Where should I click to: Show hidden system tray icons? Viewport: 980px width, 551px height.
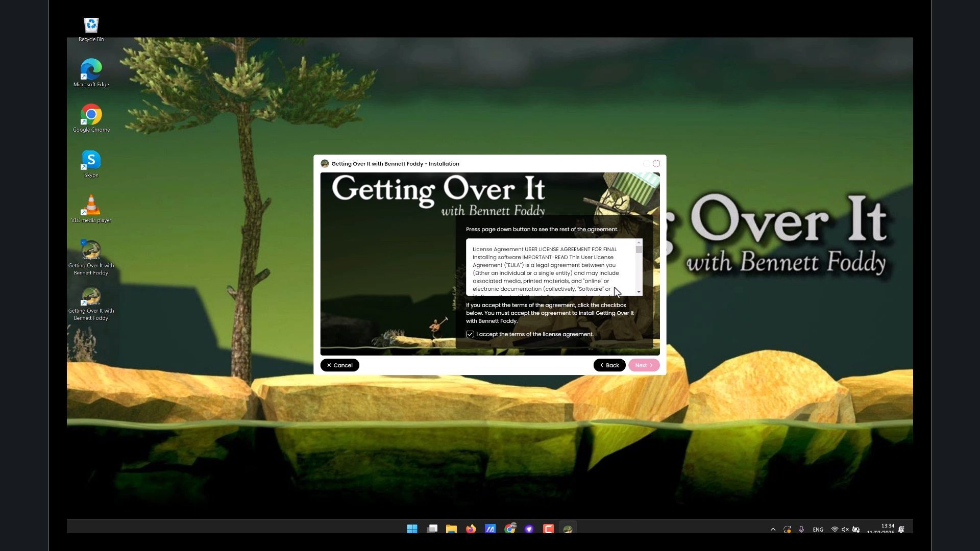[x=773, y=530]
